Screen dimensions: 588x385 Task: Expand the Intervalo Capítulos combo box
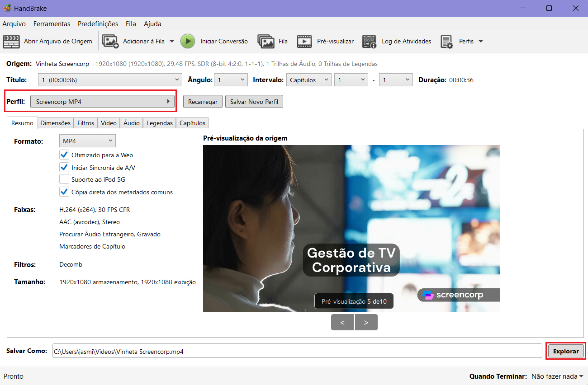click(309, 80)
